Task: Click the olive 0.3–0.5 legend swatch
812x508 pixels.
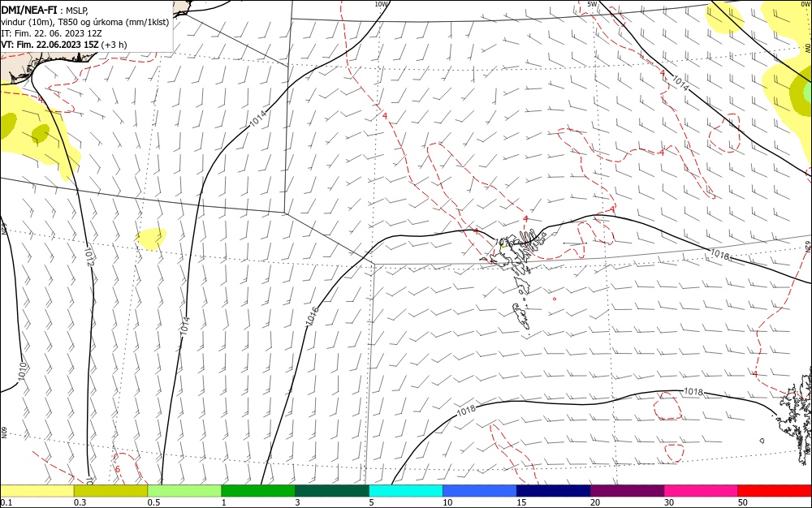Action: 110,491
